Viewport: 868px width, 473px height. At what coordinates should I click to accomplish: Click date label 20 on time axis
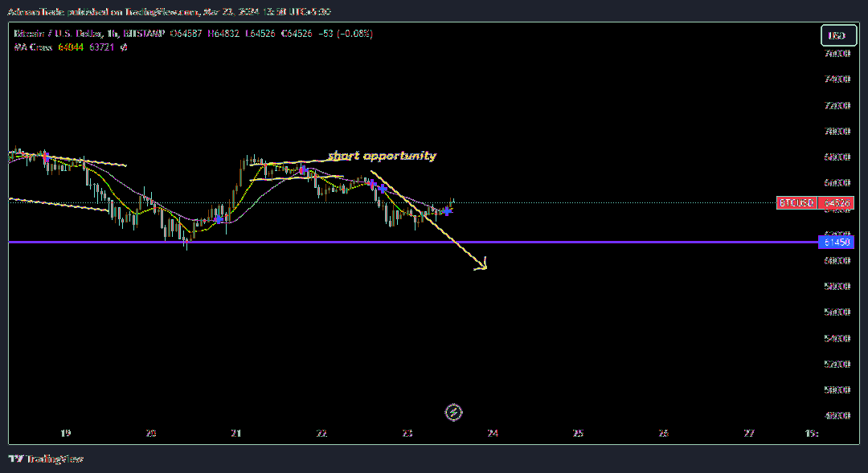(151, 433)
